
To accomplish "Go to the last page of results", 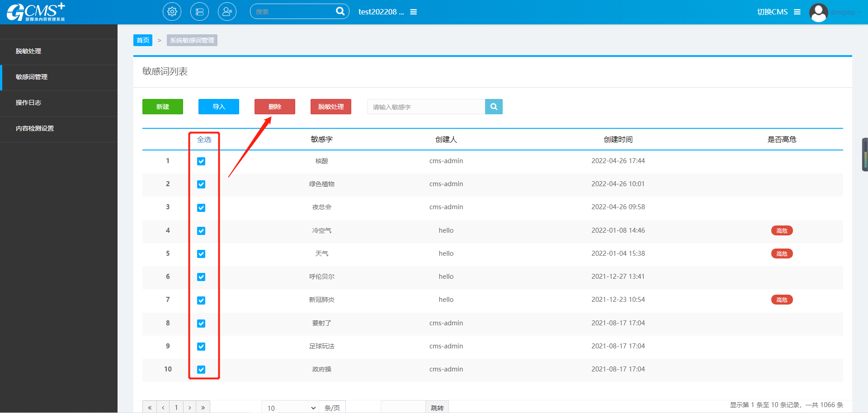I will tap(203, 408).
